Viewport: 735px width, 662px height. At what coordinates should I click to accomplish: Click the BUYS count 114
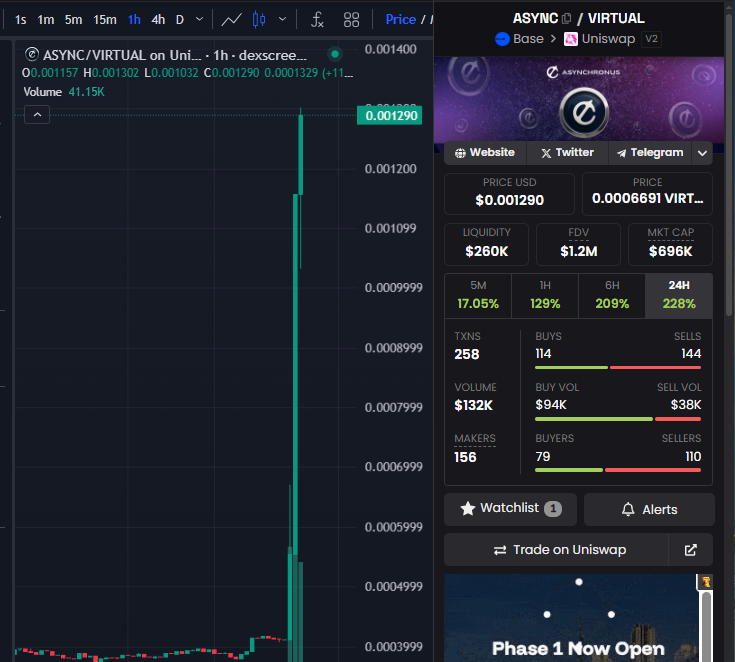pyautogui.click(x=543, y=354)
